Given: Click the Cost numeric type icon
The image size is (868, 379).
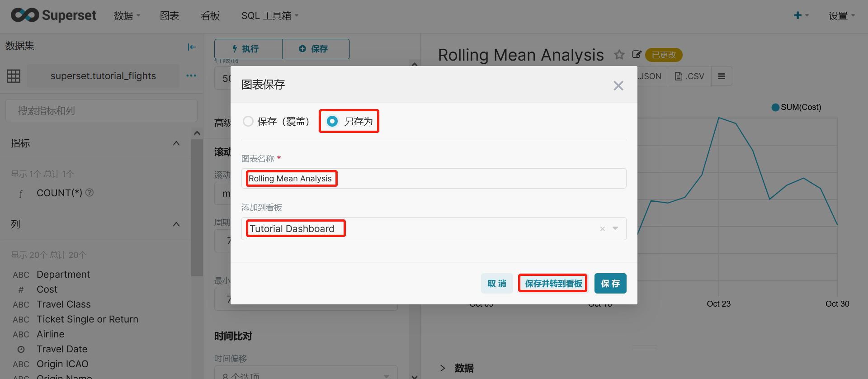Looking at the screenshot, I should point(21,290).
